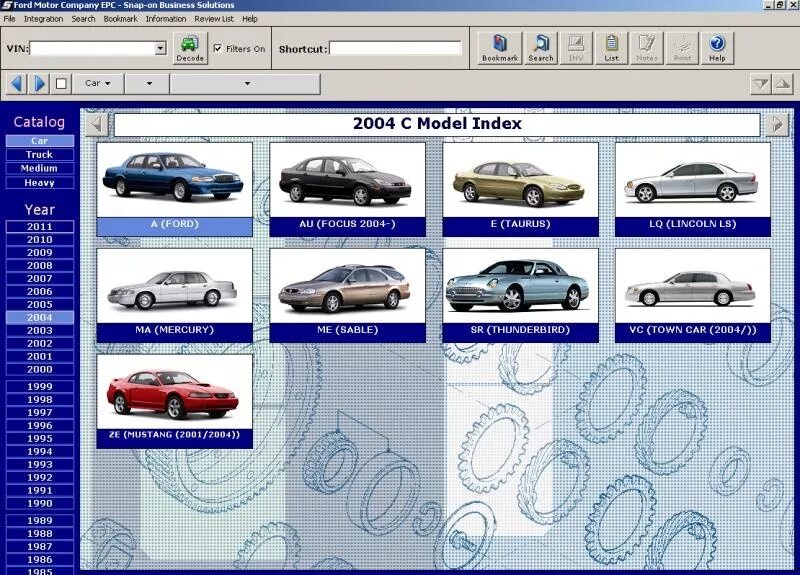Viewport: 800px width, 575px height.
Task: Click the Print toolbar icon
Action: pyautogui.click(x=682, y=48)
